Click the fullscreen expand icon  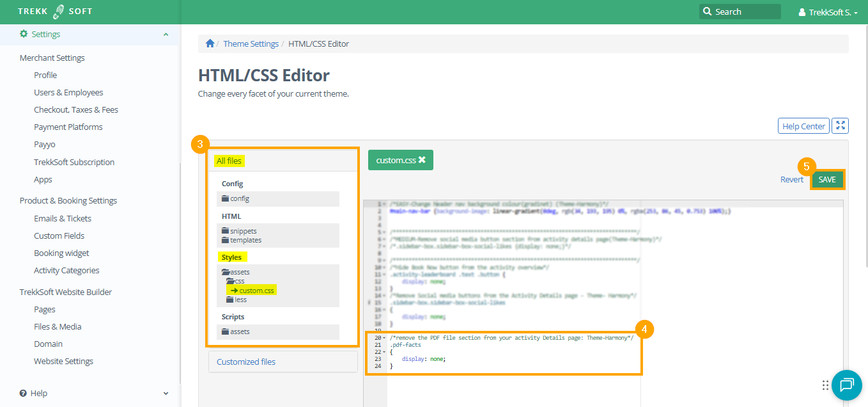(841, 126)
